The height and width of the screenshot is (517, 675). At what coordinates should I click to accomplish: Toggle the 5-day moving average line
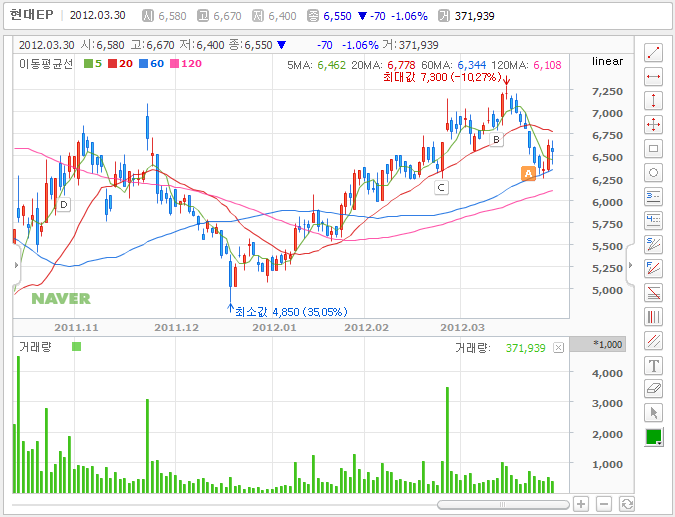point(93,64)
